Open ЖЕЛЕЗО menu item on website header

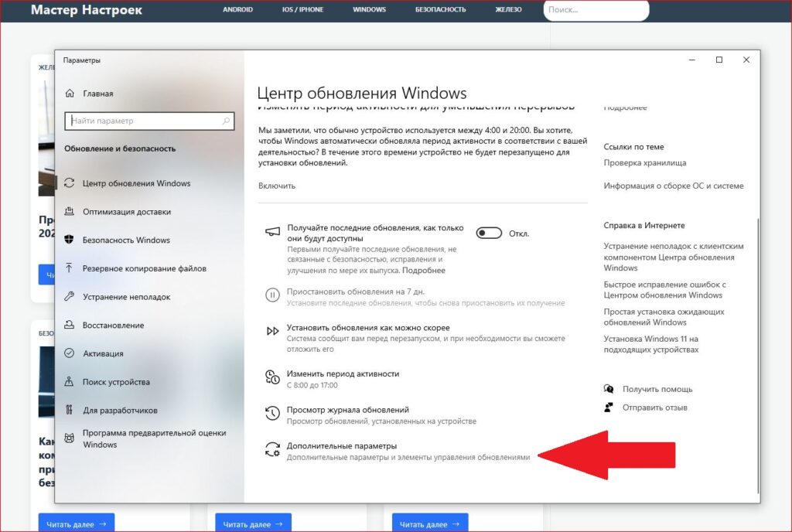[508, 9]
